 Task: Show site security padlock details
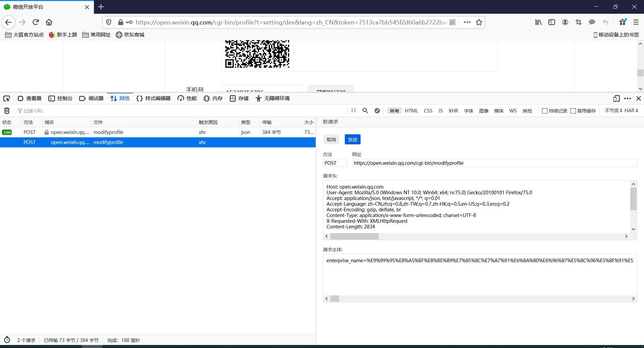click(x=120, y=22)
